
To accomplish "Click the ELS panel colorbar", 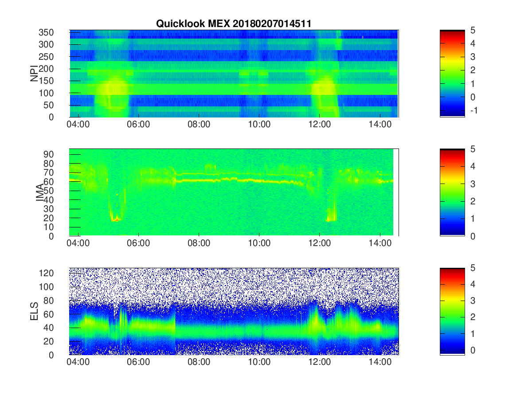I will (452, 311).
